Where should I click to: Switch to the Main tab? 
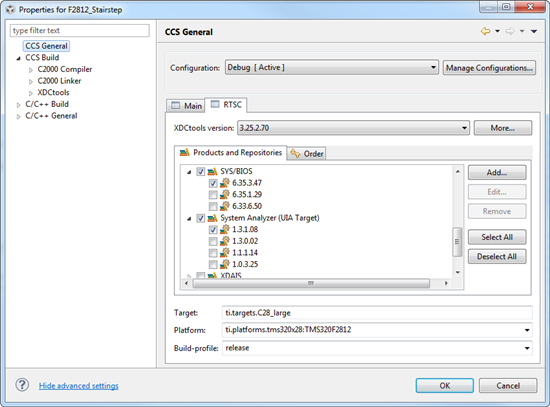pos(186,105)
